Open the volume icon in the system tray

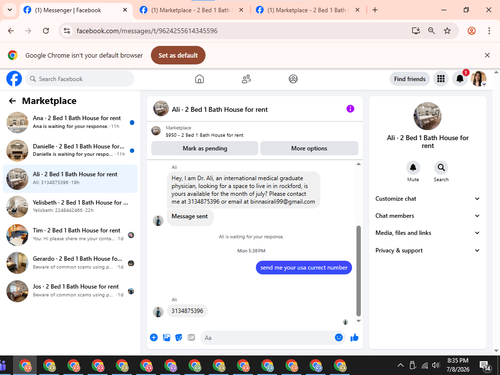tap(436, 365)
